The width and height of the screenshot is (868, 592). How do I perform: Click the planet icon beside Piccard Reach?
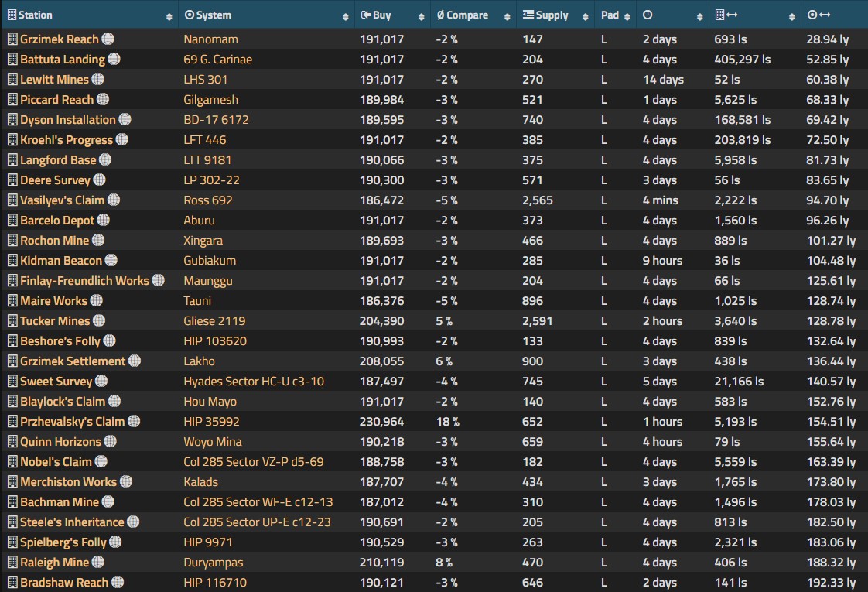[103, 99]
